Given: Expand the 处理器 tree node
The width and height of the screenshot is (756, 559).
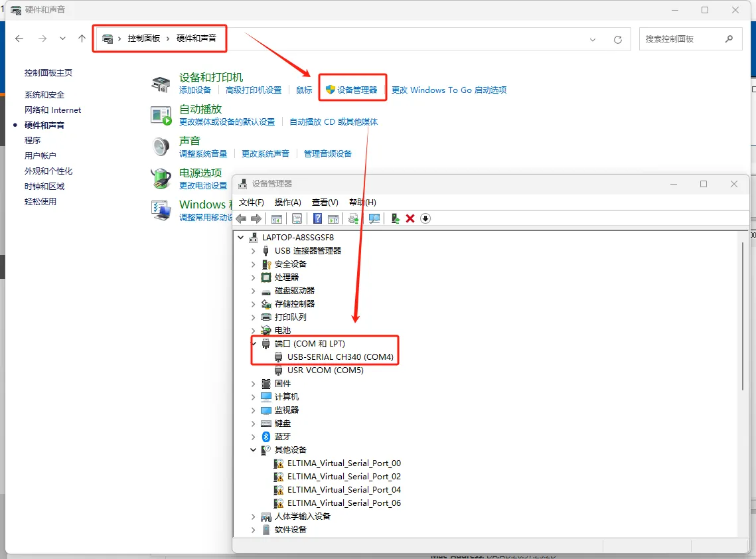Looking at the screenshot, I should pos(253,278).
